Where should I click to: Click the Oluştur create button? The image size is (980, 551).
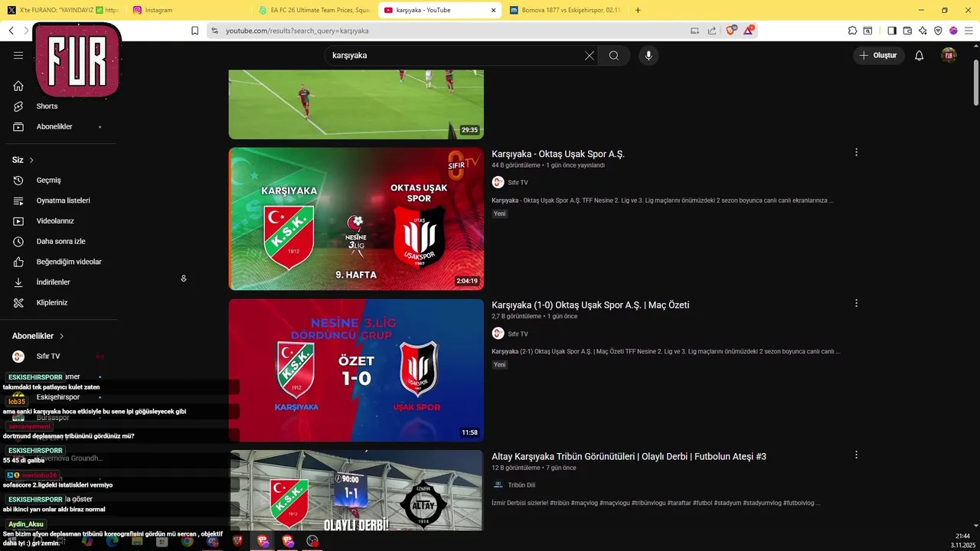879,55
